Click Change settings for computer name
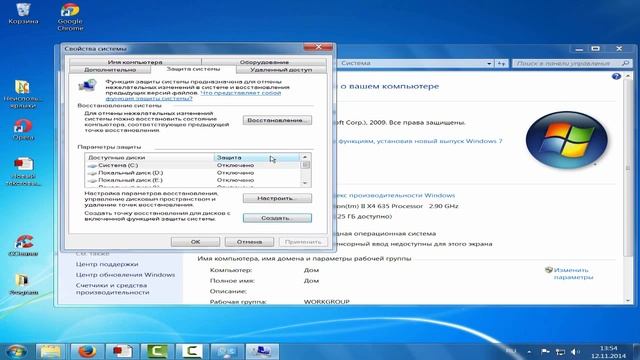 click(573, 273)
